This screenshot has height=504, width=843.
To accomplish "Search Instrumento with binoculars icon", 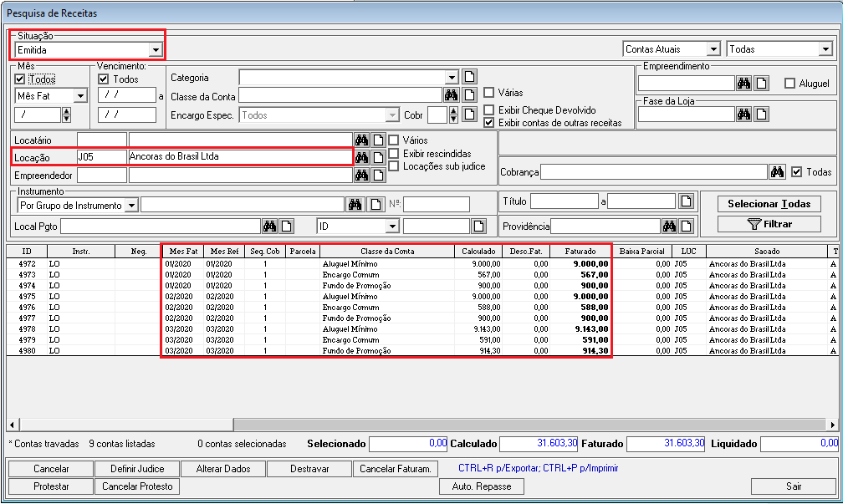I will [355, 205].
